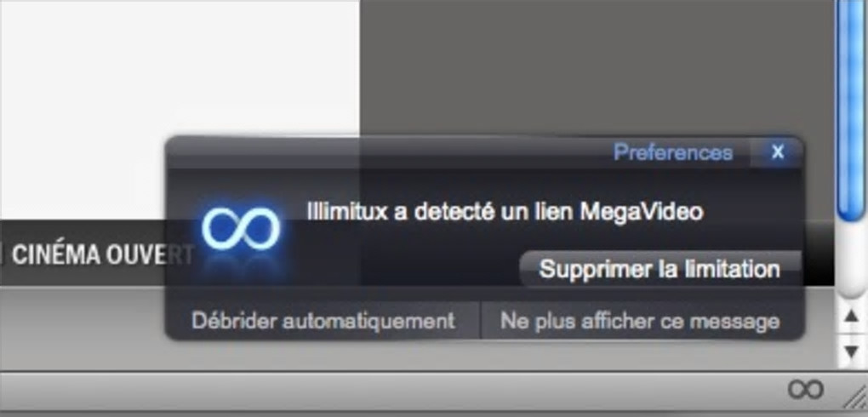Click the glowing blue infinity logo
Image resolution: width=868 pixels, height=417 pixels.
click(241, 229)
